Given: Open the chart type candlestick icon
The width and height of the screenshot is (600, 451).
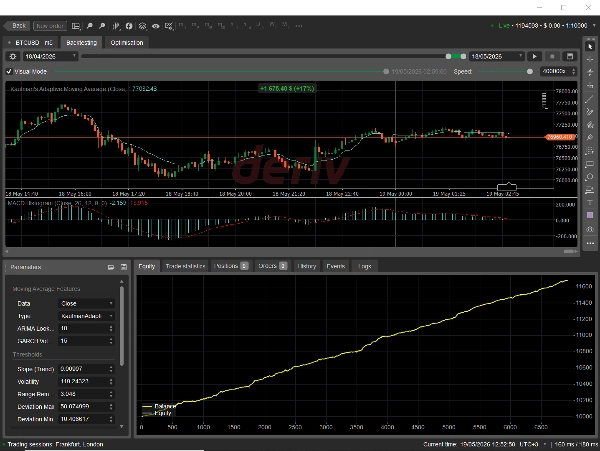Looking at the screenshot, I should 116,26.
